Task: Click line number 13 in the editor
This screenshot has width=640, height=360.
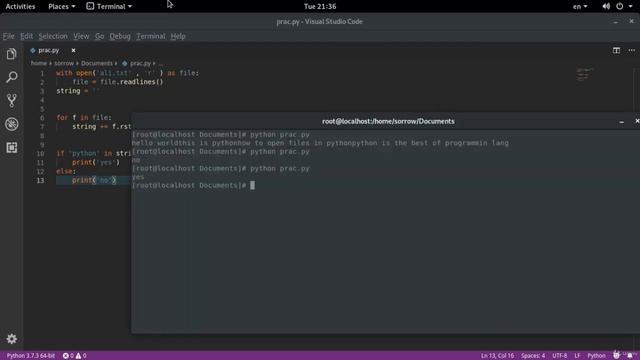Action: [40, 180]
